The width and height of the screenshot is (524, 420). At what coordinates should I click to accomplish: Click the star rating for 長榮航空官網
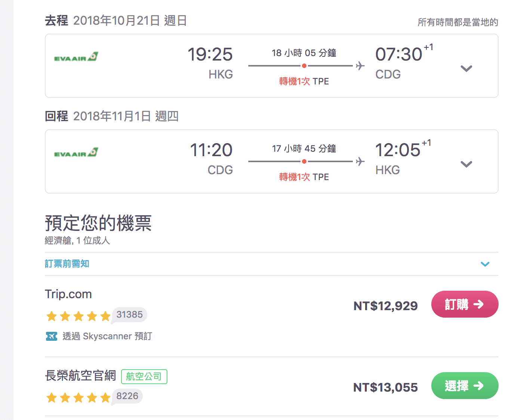click(78, 398)
